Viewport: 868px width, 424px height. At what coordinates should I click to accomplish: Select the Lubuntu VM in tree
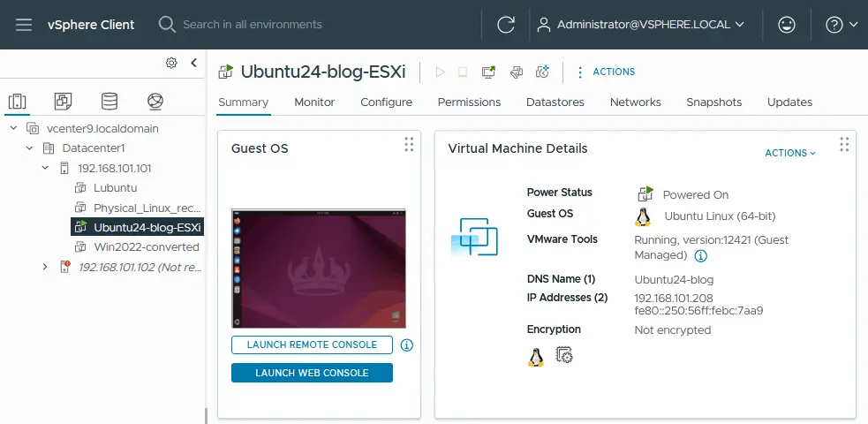[115, 188]
